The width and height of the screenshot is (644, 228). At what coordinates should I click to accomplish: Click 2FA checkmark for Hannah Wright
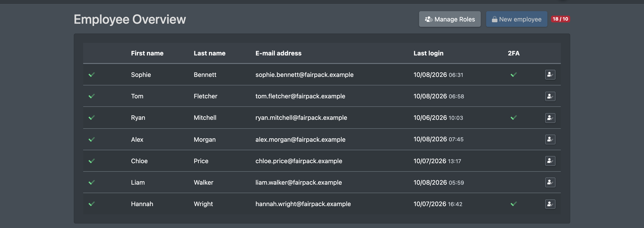click(513, 204)
